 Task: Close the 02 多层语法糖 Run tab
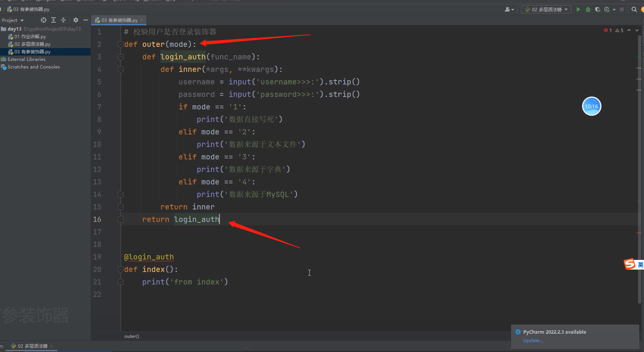pos(52,346)
